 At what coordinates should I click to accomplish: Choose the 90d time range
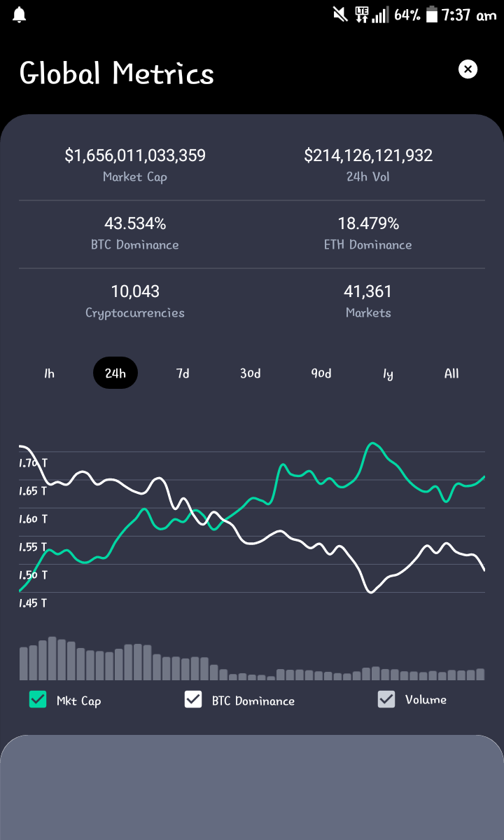pos(321,373)
